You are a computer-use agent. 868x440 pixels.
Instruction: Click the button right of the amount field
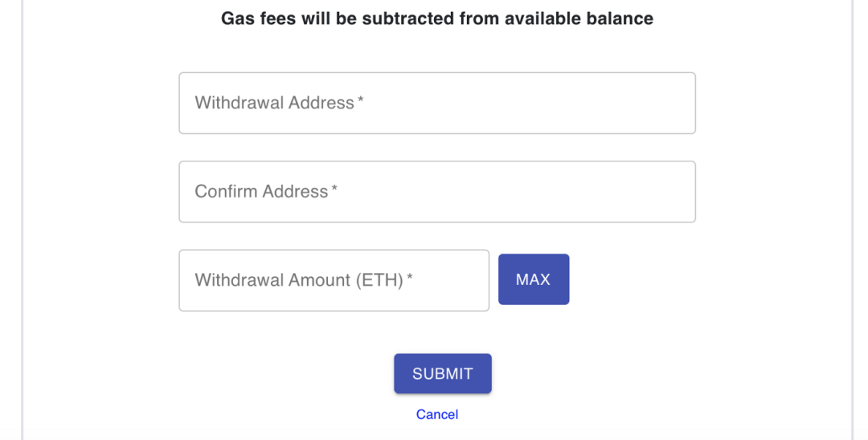[x=534, y=279]
